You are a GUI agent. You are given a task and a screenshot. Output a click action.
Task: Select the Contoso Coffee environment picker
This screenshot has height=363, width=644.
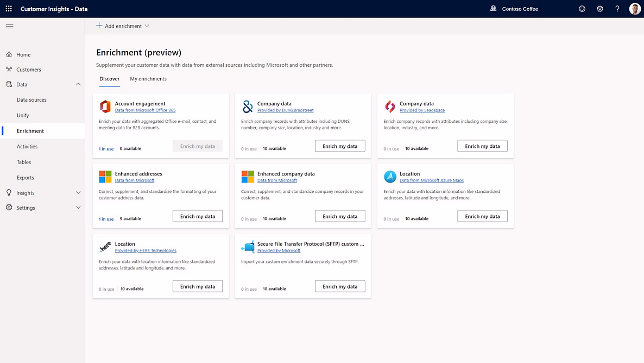(x=514, y=9)
